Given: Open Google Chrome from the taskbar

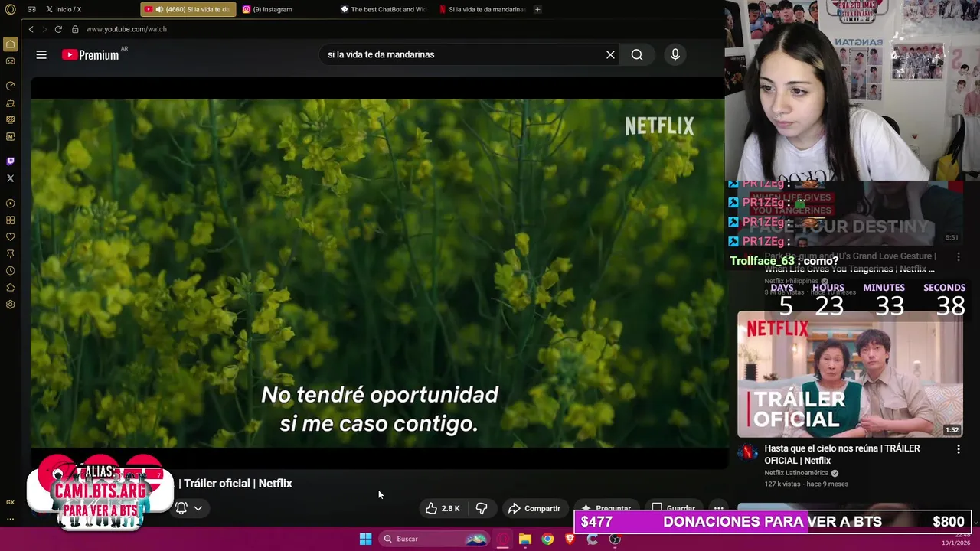Looking at the screenshot, I should (x=547, y=539).
